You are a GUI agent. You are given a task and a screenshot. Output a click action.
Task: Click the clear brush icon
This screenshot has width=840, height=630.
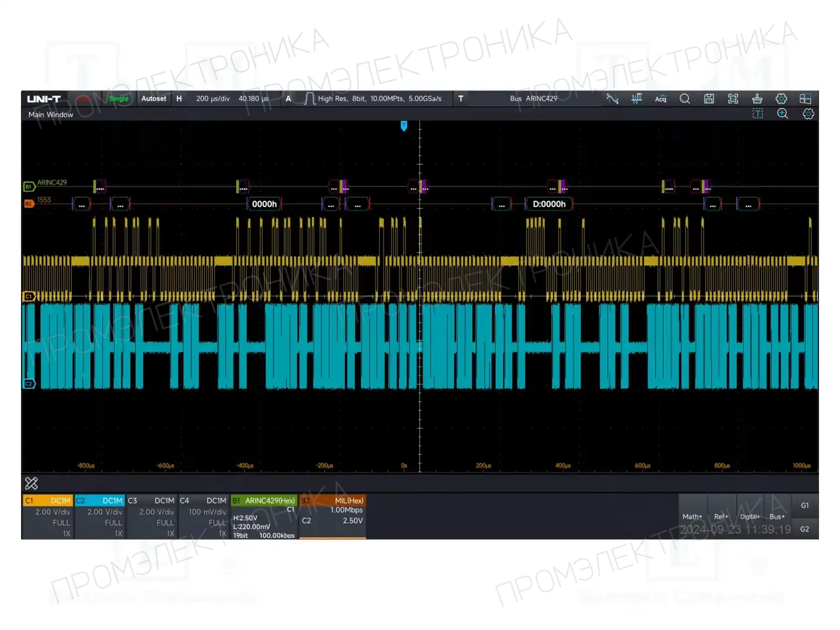(757, 99)
